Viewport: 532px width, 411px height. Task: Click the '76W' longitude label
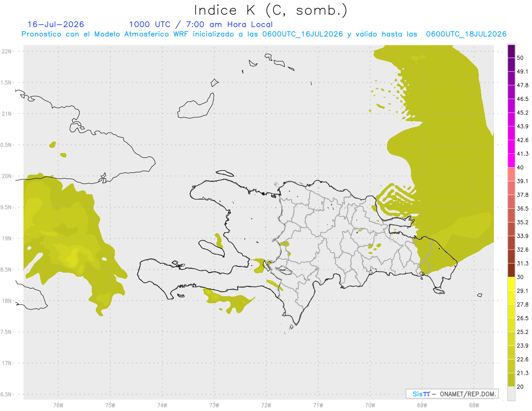(x=58, y=405)
